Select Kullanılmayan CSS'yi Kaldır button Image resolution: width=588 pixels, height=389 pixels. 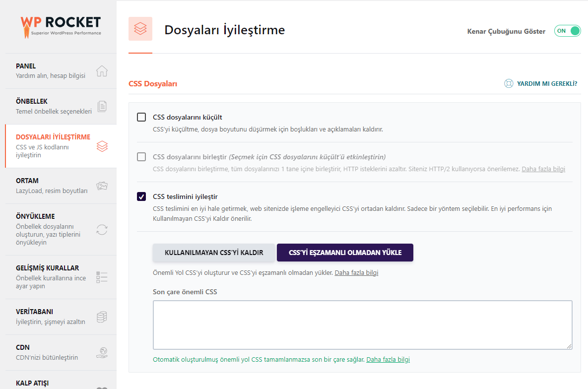point(214,253)
